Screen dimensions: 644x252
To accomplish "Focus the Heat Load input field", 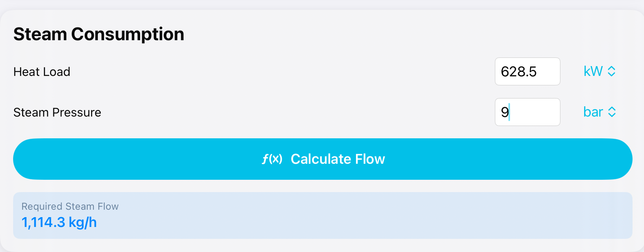I will [527, 71].
